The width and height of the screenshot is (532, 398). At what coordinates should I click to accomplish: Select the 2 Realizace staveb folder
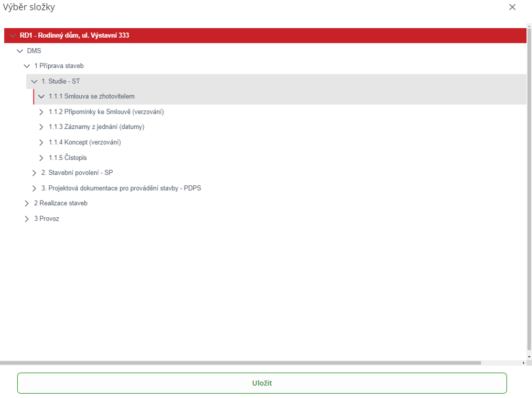pyautogui.click(x=61, y=204)
